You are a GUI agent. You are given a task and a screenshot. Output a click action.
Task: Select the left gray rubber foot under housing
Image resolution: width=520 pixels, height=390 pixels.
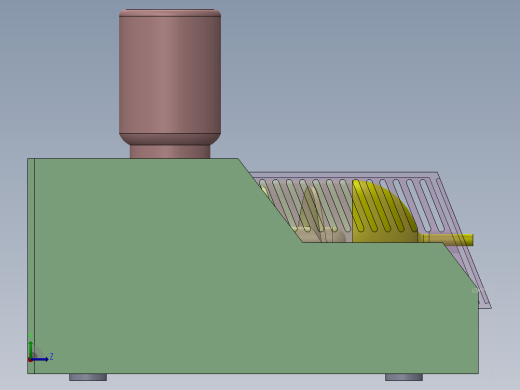tap(88, 377)
